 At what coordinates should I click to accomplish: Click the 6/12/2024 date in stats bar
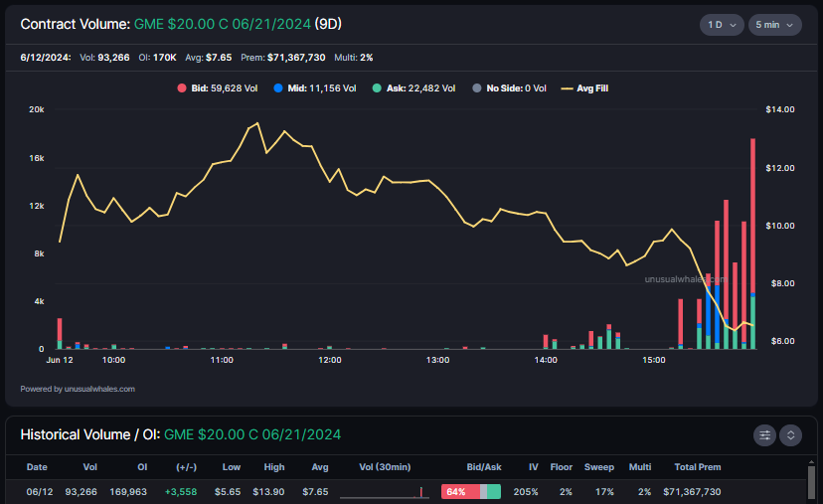tap(45, 58)
